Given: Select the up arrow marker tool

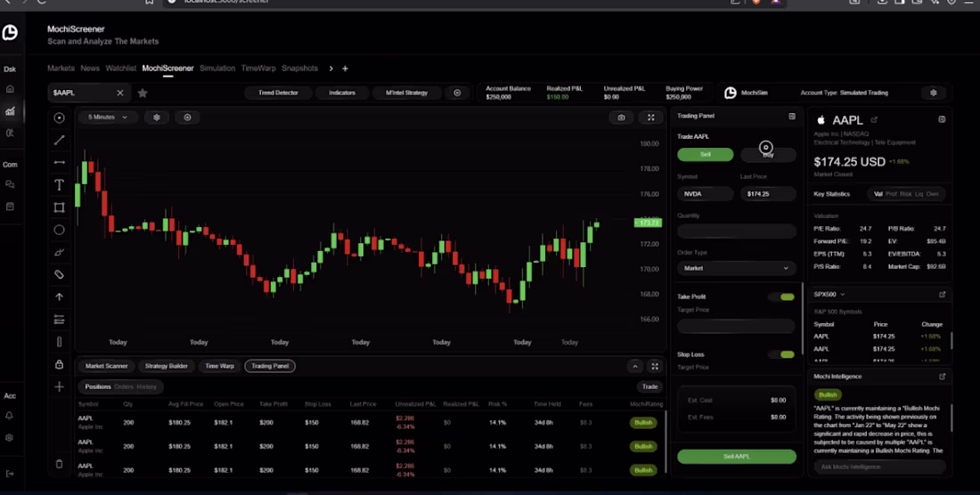Looking at the screenshot, I should [60, 297].
